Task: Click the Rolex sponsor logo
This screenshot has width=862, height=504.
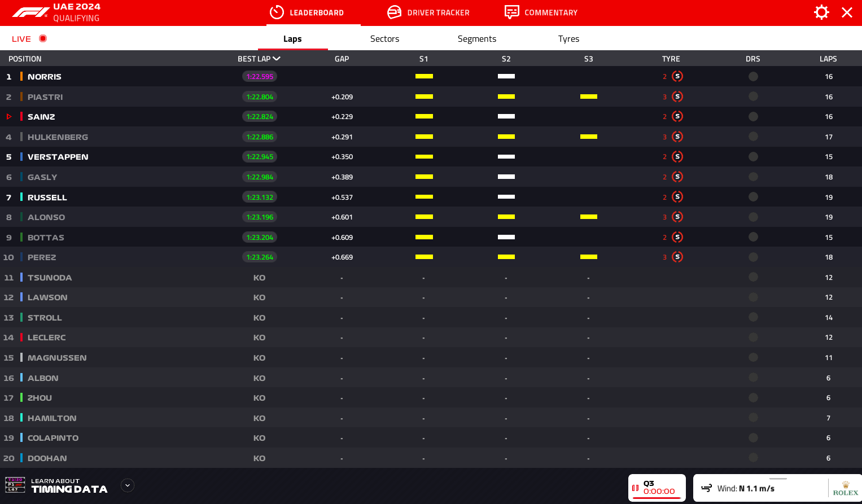Action: tap(845, 488)
